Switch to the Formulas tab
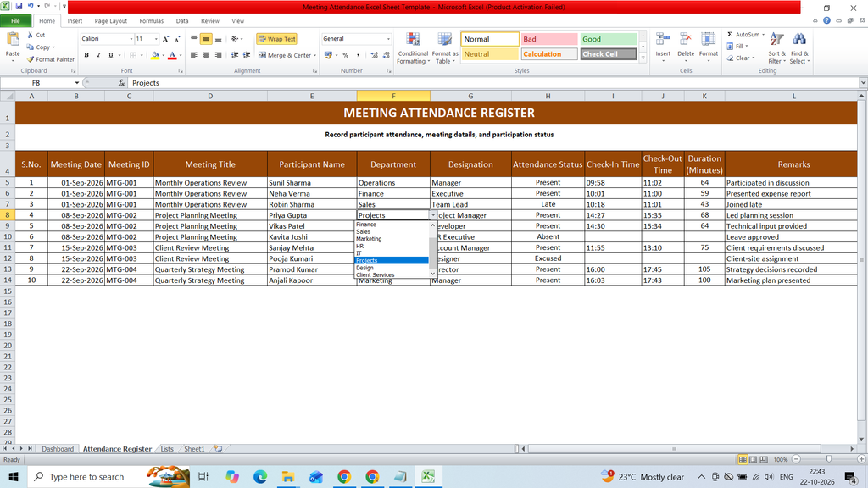Image resolution: width=868 pixels, height=488 pixels. tap(151, 21)
